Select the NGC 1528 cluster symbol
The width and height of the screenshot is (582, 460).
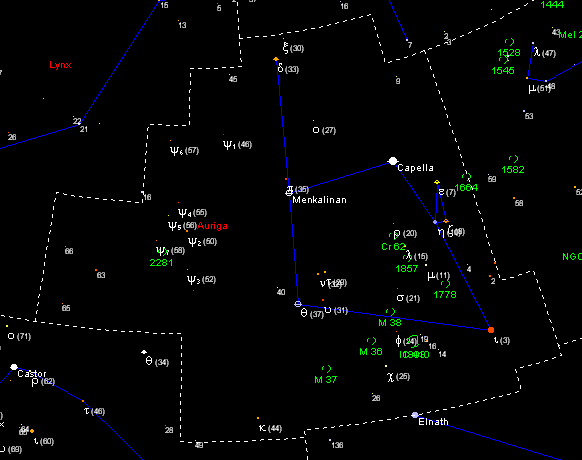point(510,42)
